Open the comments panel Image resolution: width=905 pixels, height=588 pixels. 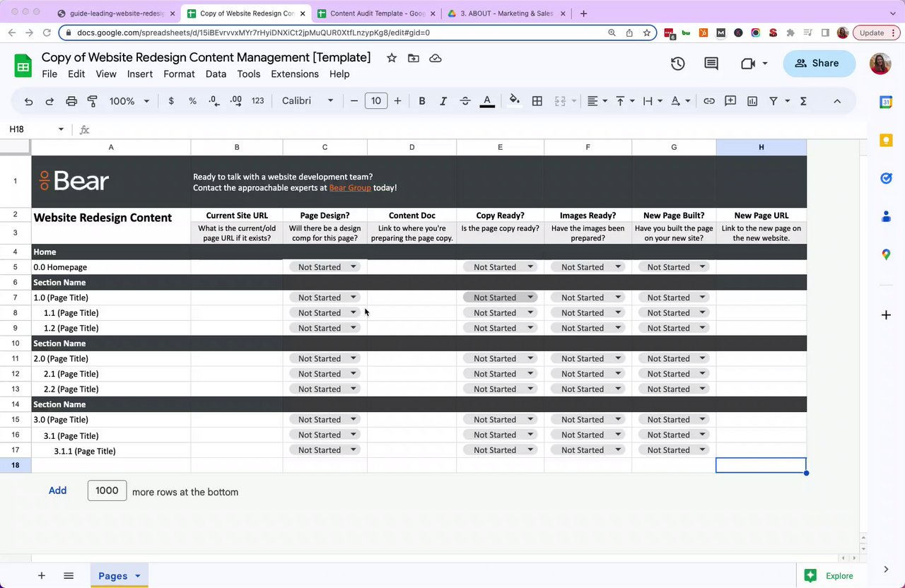pos(711,64)
